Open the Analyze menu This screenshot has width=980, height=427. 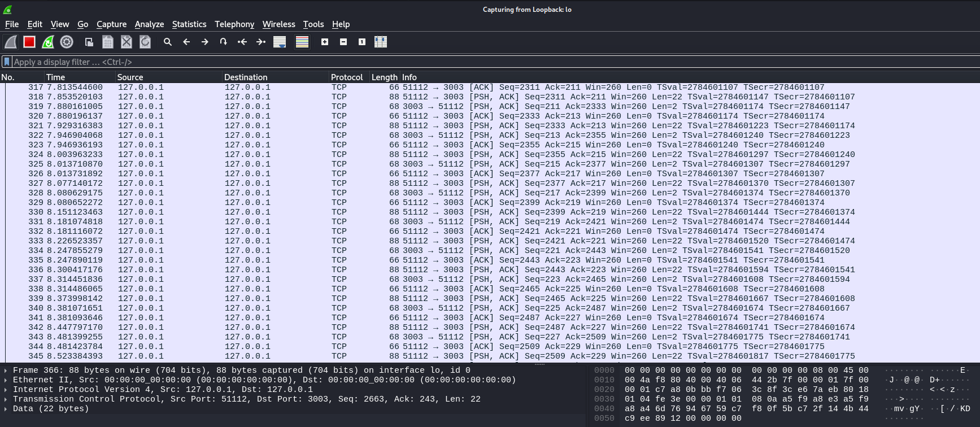(149, 24)
